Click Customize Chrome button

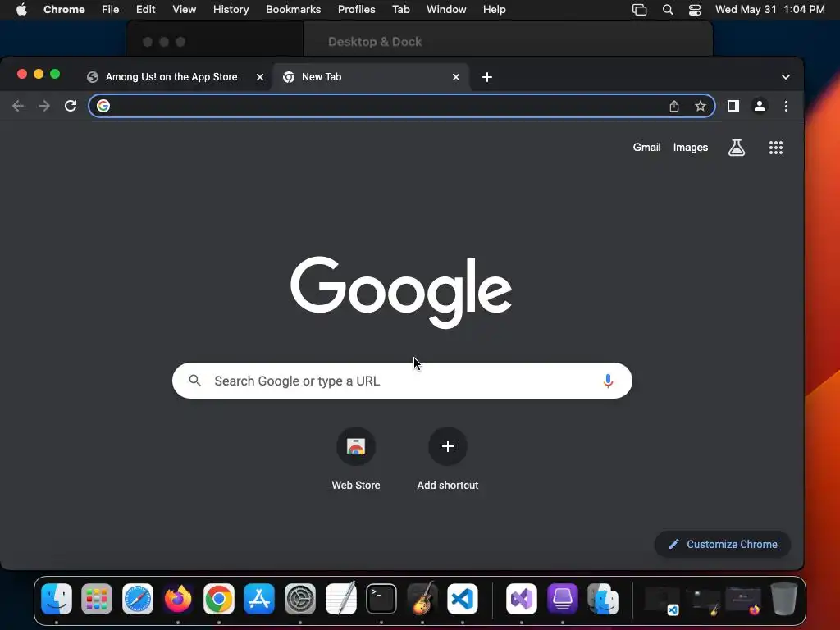(x=723, y=545)
